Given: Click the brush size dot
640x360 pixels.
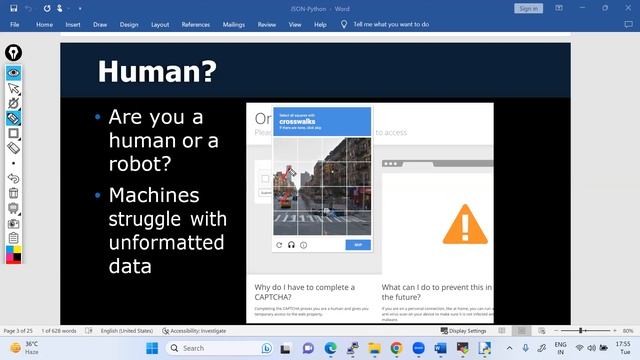Looking at the screenshot, I should tap(13, 163).
